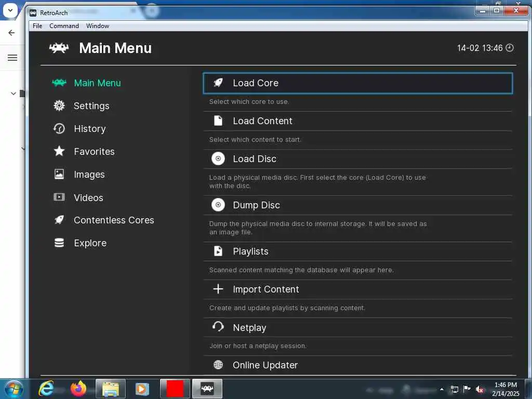Screen dimensions: 532x399
Task: Click the clock icon beside the time
Action: click(x=510, y=48)
